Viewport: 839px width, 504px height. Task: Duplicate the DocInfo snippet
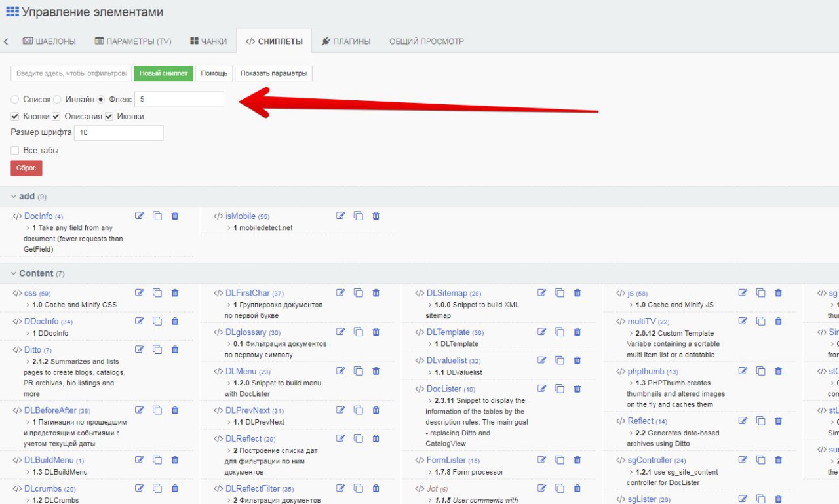click(157, 216)
